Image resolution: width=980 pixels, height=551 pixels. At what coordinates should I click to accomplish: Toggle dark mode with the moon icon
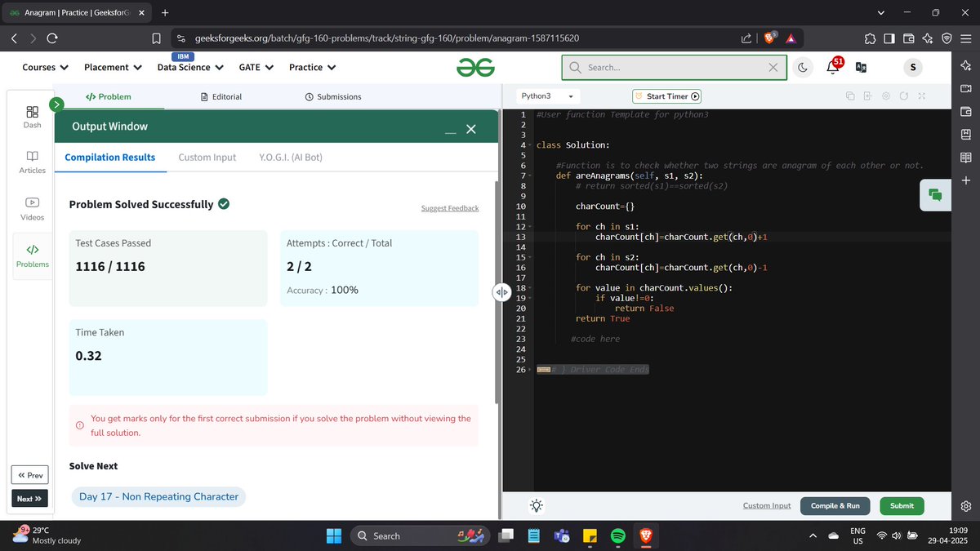pos(803,67)
